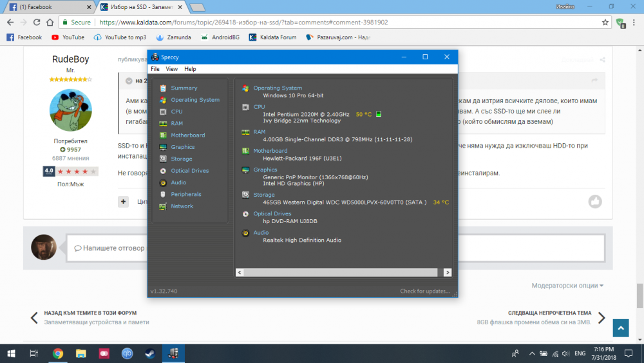Screen dimensions: 644x363
Task: Click the RAM icon in the summary panel
Action: click(245, 132)
